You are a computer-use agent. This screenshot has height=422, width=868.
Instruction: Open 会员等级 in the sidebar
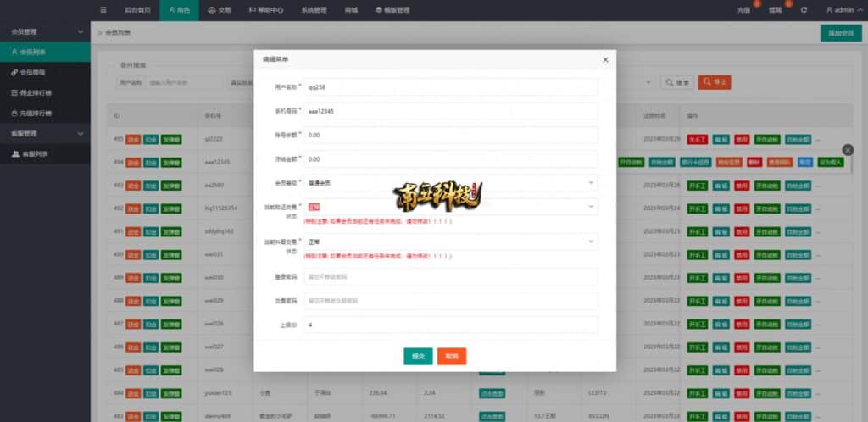point(45,73)
